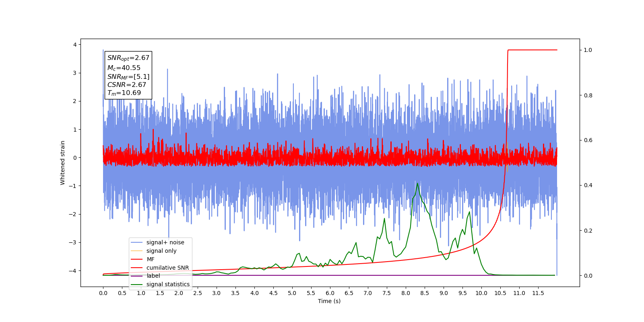644x322 pixels.
Task: Click the 4 left y-axis tick label
Action: click(x=75, y=45)
